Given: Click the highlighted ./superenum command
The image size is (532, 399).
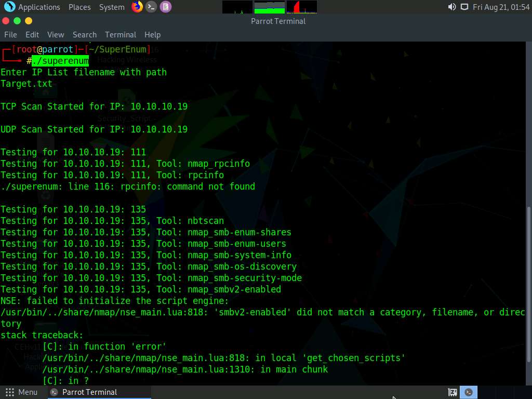Looking at the screenshot, I should [x=60, y=61].
